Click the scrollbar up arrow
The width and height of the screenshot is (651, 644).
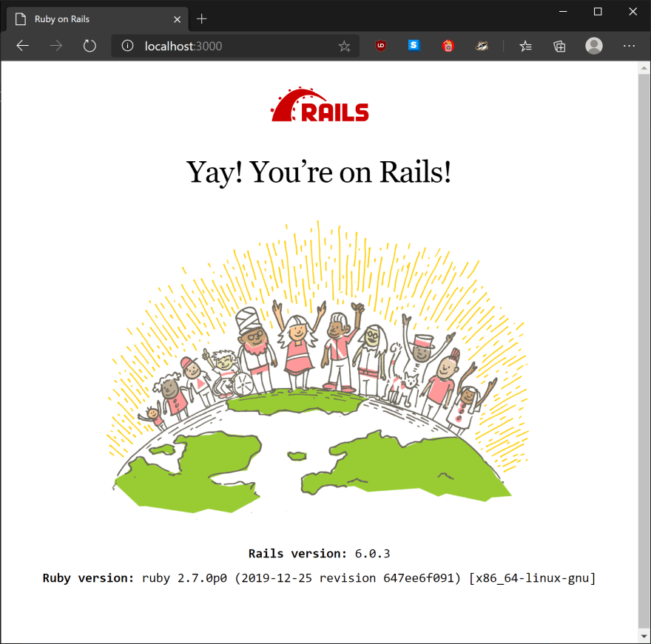(x=644, y=68)
